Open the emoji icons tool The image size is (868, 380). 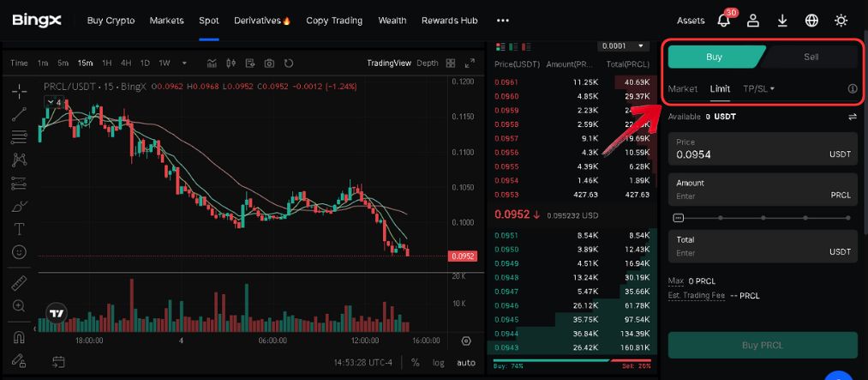20,252
